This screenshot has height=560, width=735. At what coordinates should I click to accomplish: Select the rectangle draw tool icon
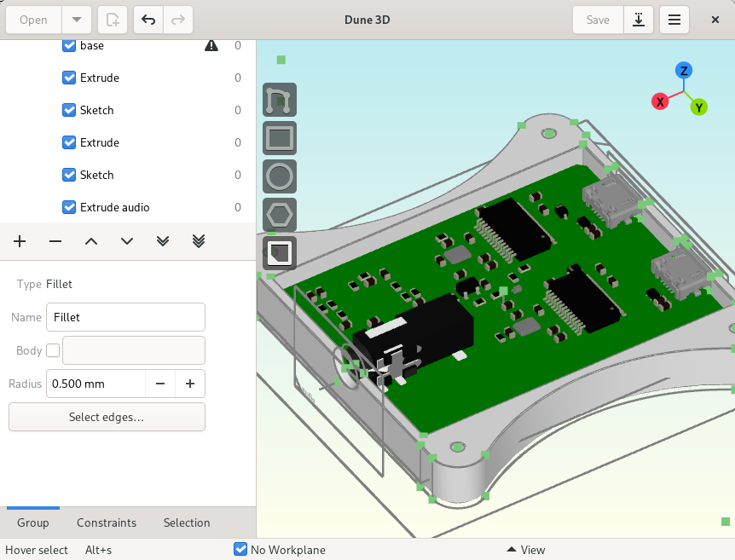(280, 138)
